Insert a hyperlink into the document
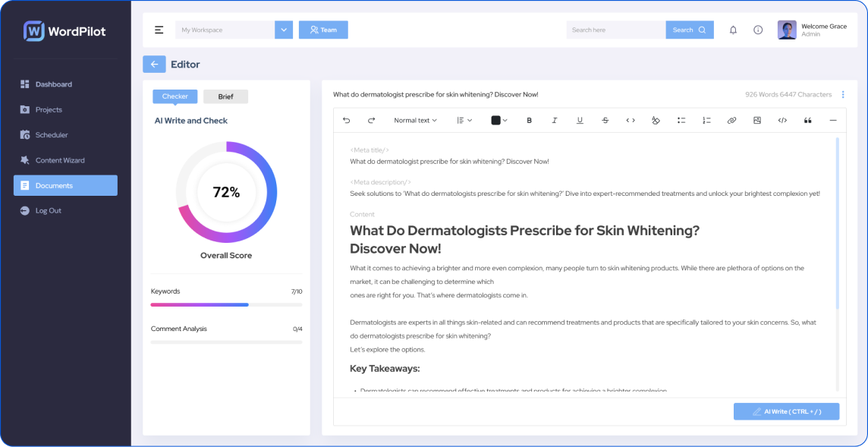The width and height of the screenshot is (868, 447). click(x=731, y=119)
